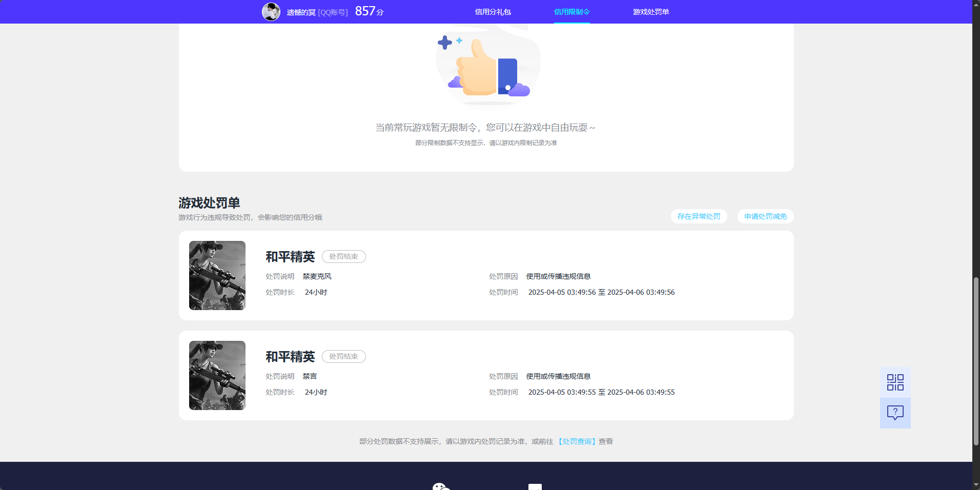Open the game thumbnail for the 禁麦克风 punishment
Screen dimensions: 980x490
tap(217, 275)
